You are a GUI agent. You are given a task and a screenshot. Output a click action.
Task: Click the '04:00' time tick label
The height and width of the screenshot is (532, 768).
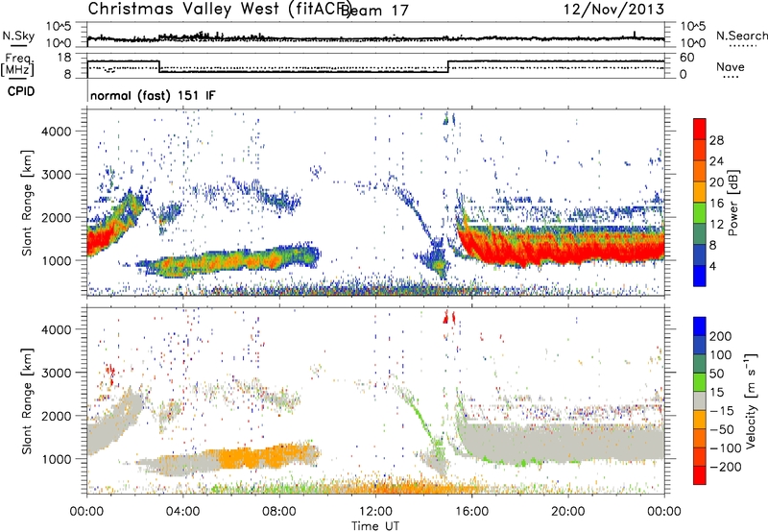point(183,512)
